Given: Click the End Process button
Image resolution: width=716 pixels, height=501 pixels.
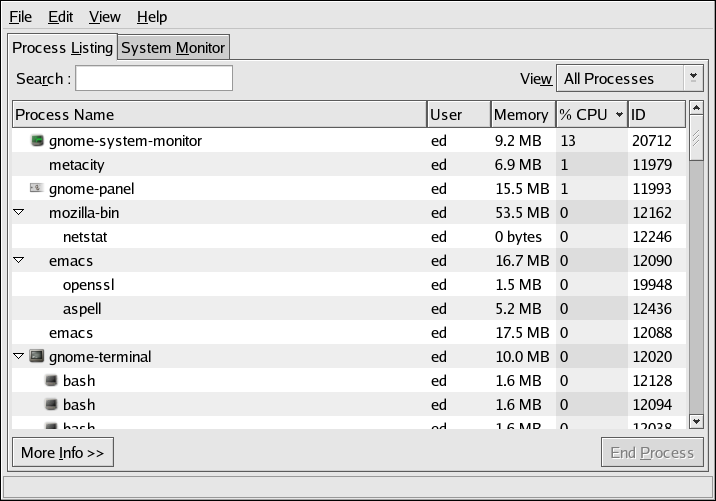Looking at the screenshot, I should [651, 452].
